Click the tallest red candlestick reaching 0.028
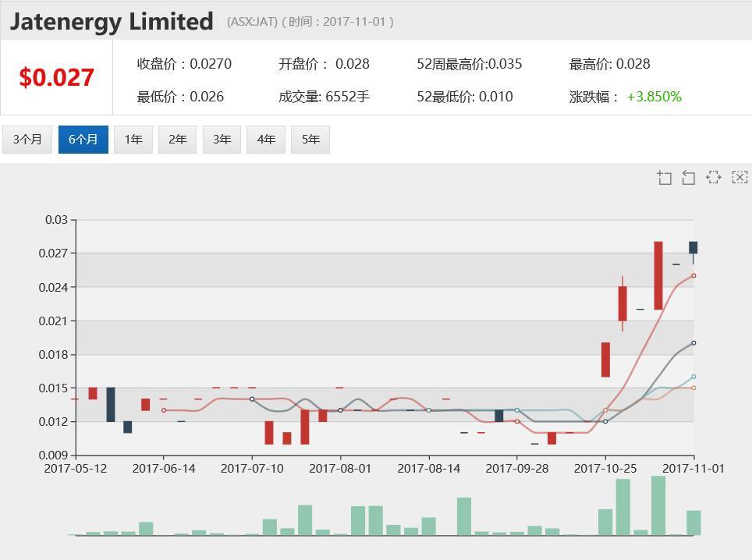The image size is (752, 560). coord(658,275)
